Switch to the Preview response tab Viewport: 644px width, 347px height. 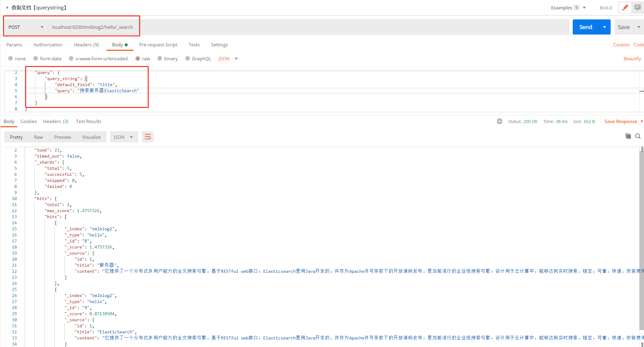[x=62, y=137]
